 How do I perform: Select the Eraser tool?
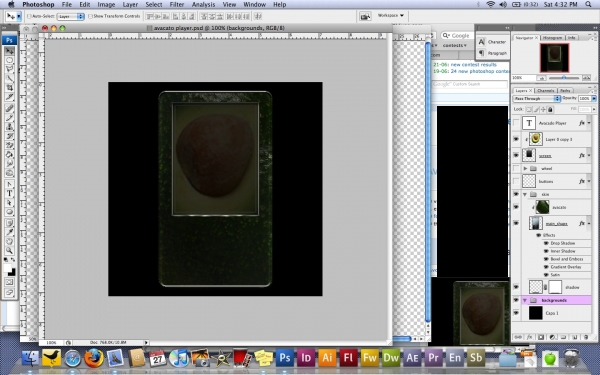click(x=10, y=145)
